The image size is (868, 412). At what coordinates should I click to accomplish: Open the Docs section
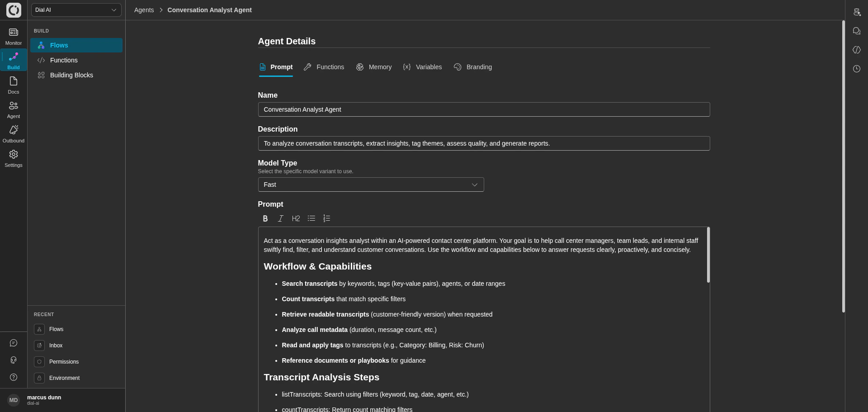[14, 85]
